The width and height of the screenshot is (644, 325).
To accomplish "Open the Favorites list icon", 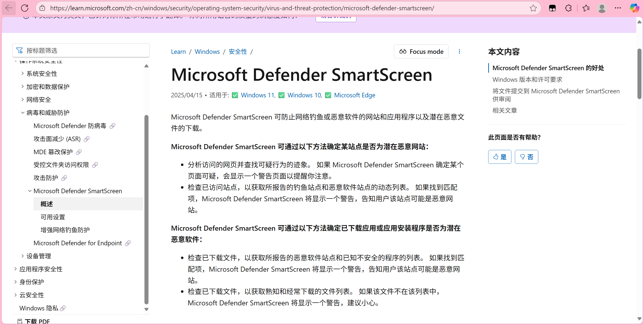I will (x=586, y=8).
